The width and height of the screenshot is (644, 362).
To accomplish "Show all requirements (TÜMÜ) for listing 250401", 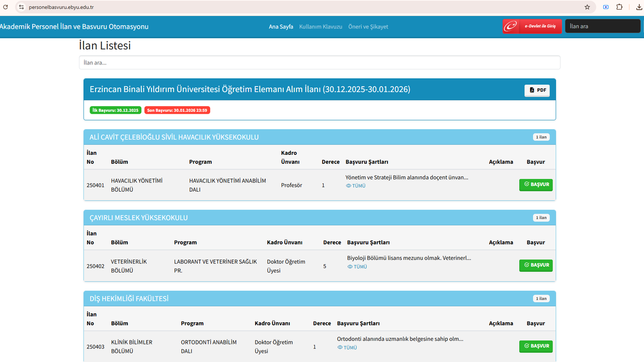I will (x=356, y=186).
